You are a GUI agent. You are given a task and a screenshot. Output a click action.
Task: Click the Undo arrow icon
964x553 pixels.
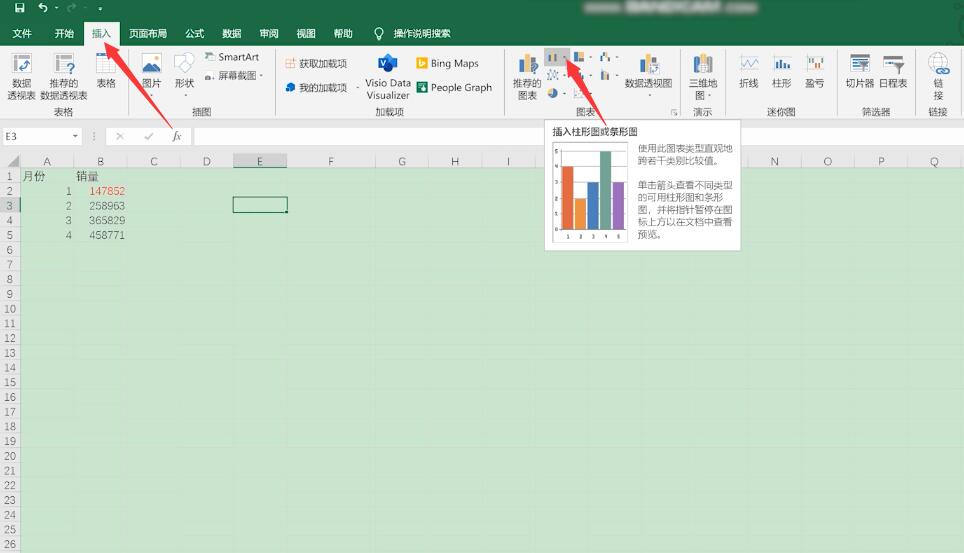pos(42,7)
